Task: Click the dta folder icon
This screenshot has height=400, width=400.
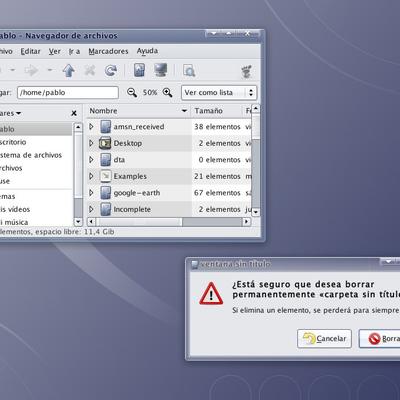Action: point(105,160)
